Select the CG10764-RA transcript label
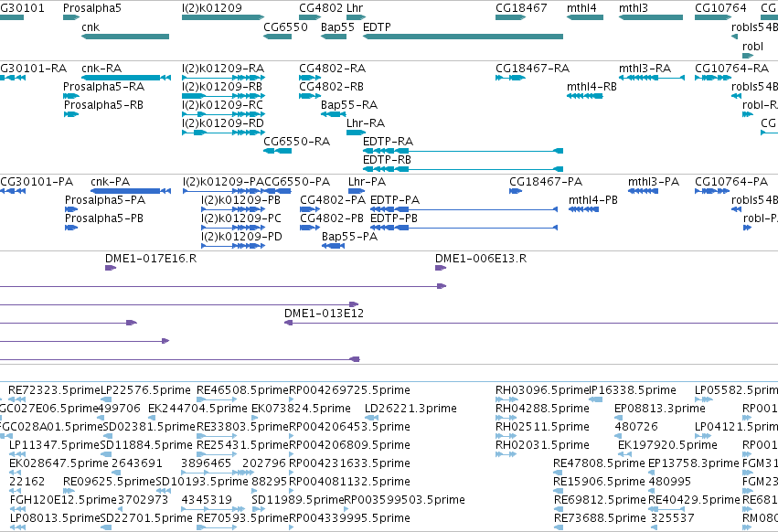 (x=732, y=68)
